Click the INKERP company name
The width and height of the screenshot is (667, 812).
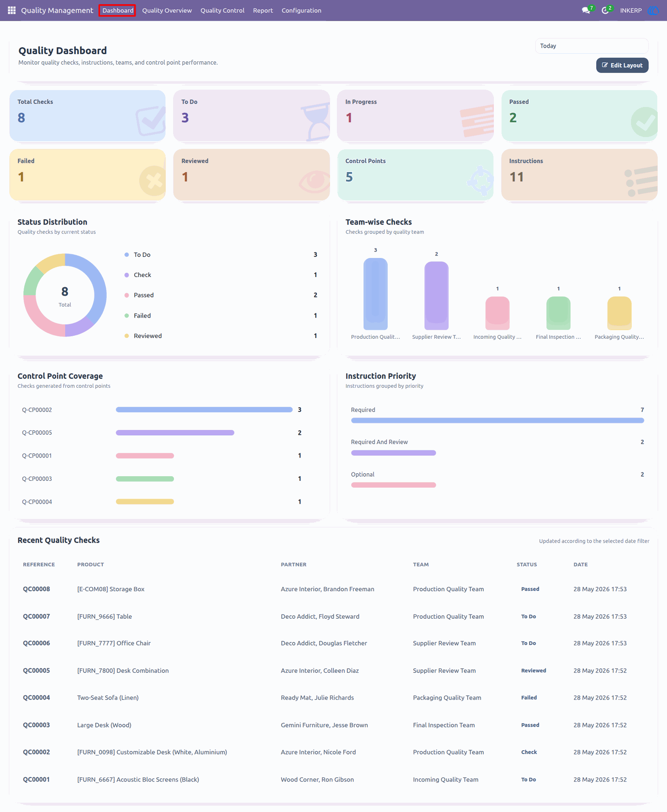click(x=631, y=10)
